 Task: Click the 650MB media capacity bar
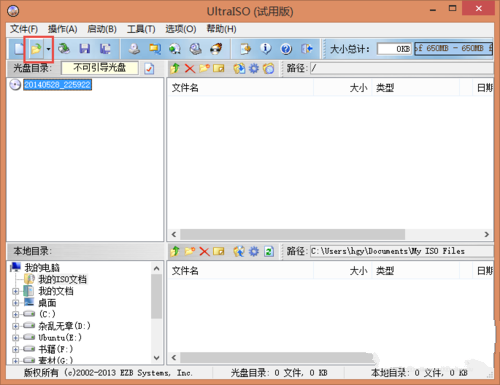pos(453,49)
